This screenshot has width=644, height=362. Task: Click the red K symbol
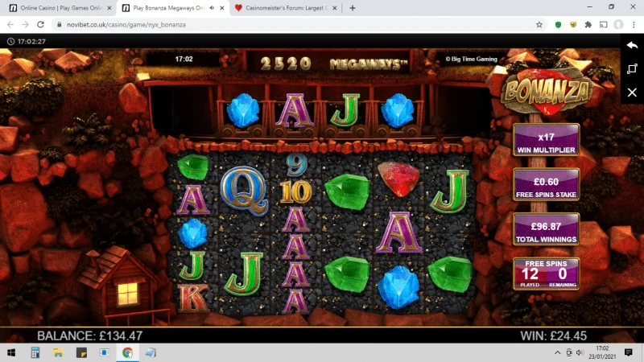click(x=193, y=298)
